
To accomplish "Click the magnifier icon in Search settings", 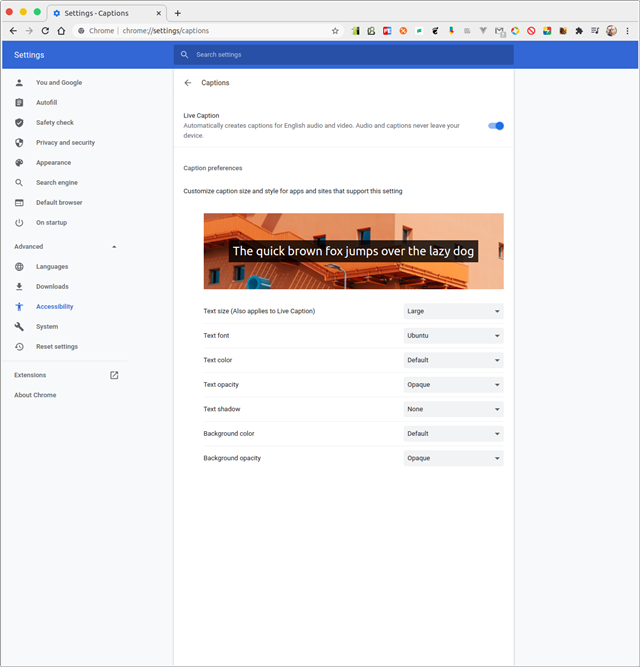I will pos(185,54).
